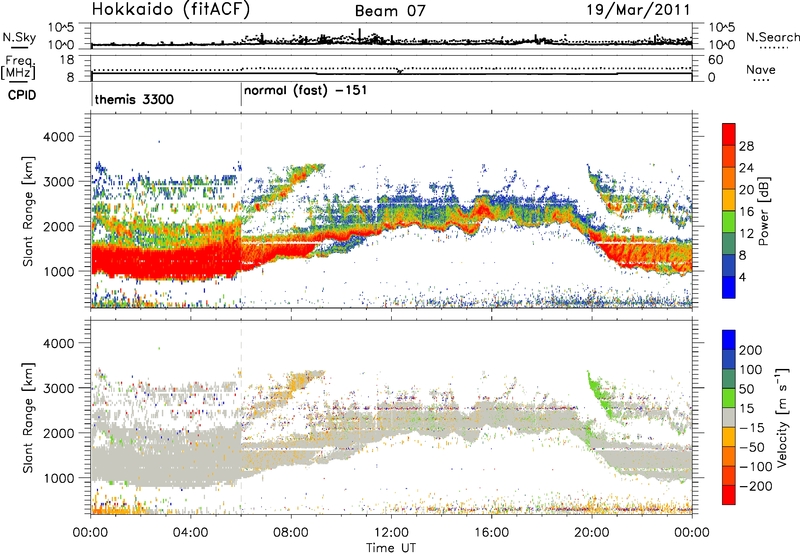
Task: Click the intense red backscatter band before 06:00
Action: 166,261
